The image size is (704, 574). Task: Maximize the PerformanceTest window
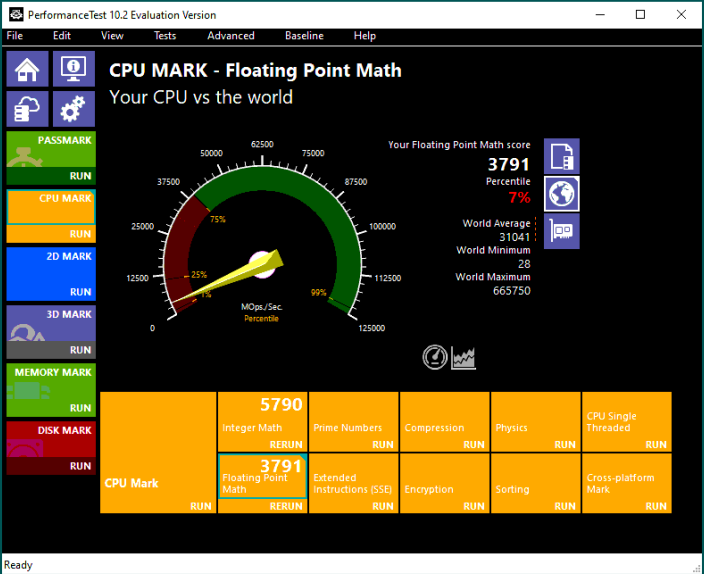(640, 14)
